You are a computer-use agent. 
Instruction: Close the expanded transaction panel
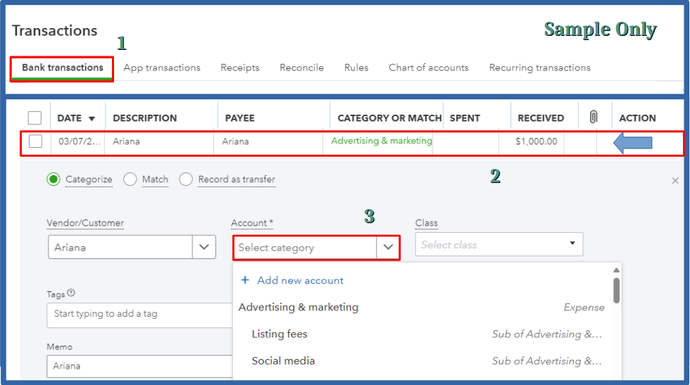675,181
